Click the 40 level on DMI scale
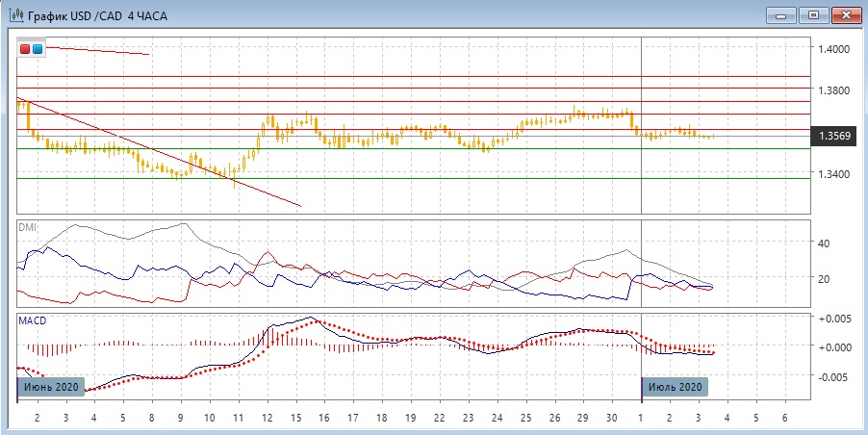The height and width of the screenshot is (435, 868). [826, 243]
